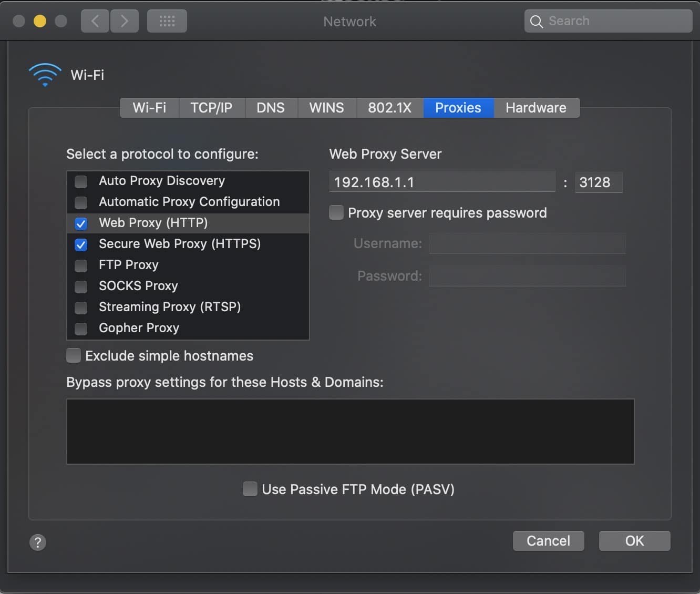Open help via the question mark icon
700x594 pixels.
click(37, 542)
